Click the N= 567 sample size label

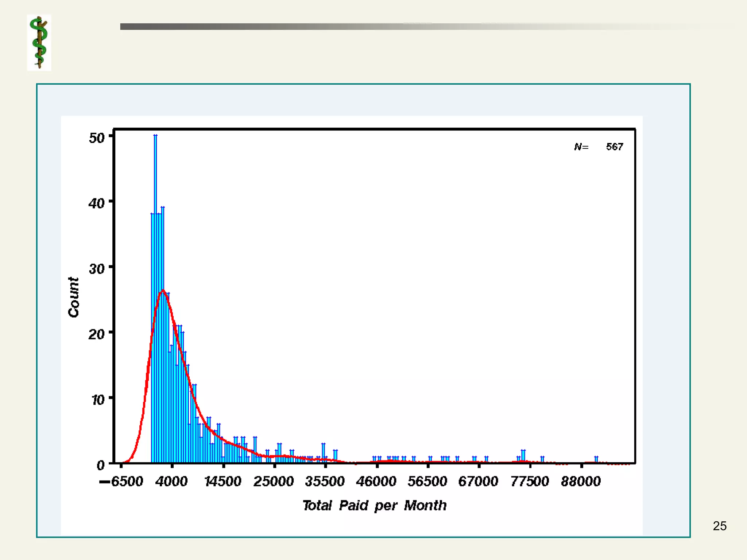pyautogui.click(x=599, y=147)
